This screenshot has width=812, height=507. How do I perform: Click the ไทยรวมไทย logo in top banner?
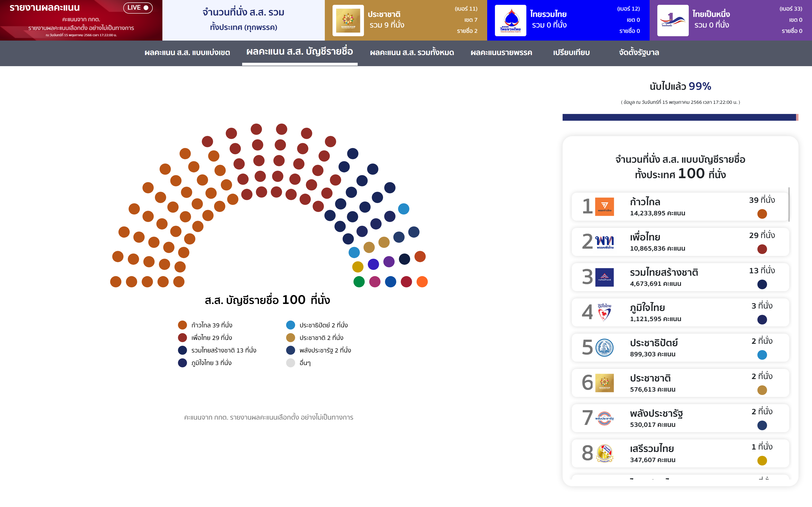(510, 21)
